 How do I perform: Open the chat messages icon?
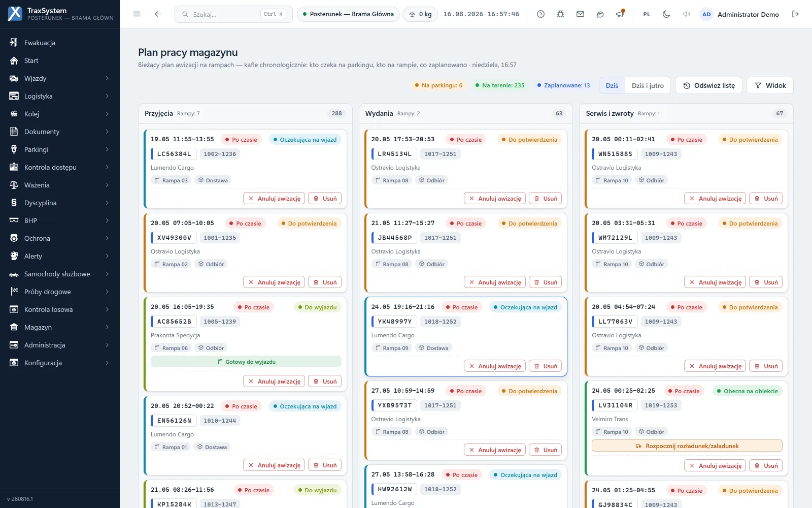(x=600, y=14)
